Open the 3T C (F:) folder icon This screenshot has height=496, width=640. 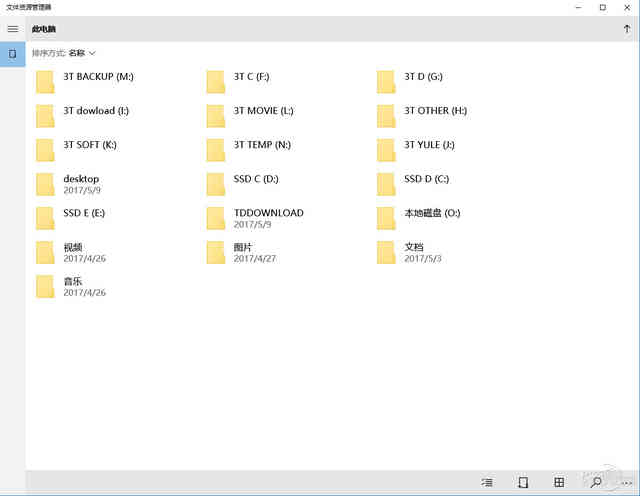coord(216,82)
